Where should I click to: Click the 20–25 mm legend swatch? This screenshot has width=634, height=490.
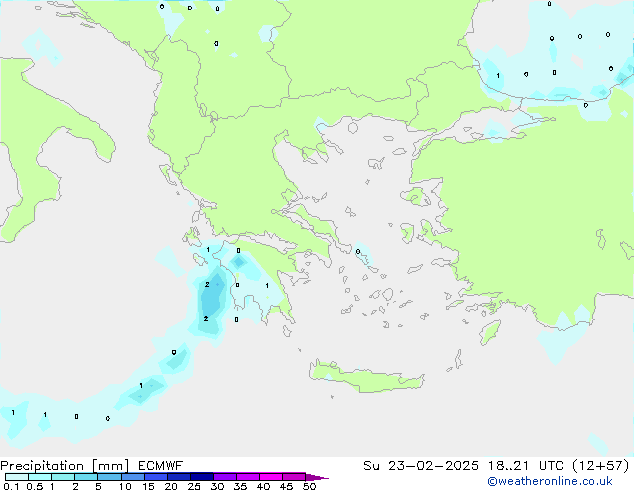179,477
